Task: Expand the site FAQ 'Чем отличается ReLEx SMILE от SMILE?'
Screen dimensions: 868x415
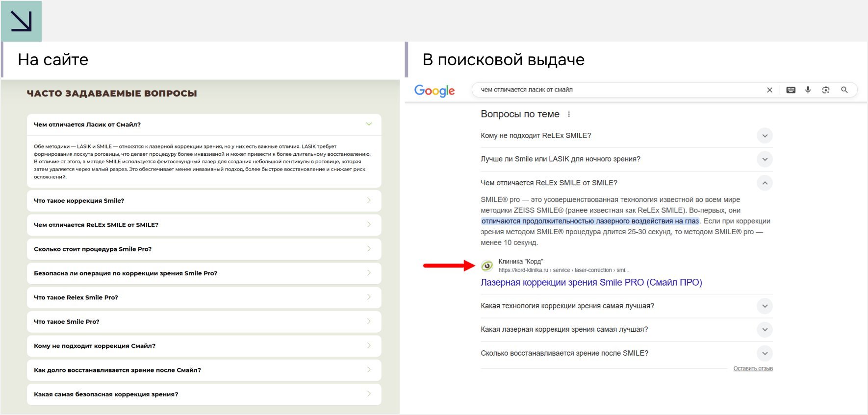Action: point(204,225)
